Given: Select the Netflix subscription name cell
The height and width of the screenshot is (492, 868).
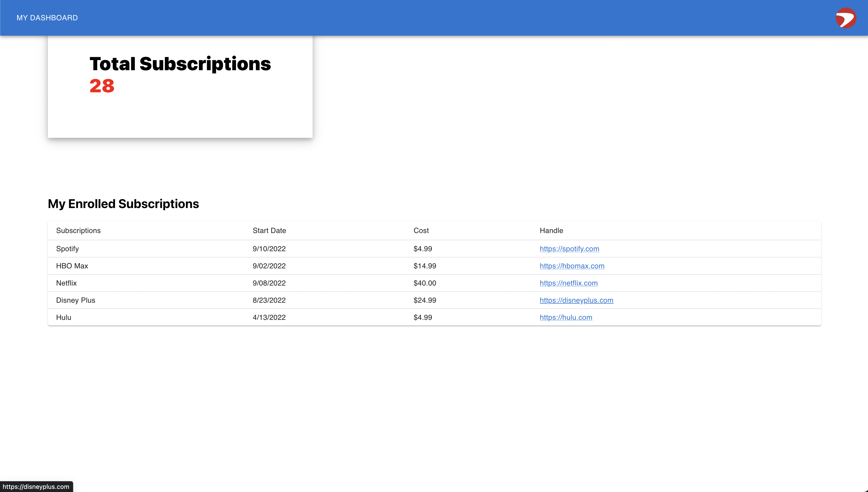Looking at the screenshot, I should (67, 283).
